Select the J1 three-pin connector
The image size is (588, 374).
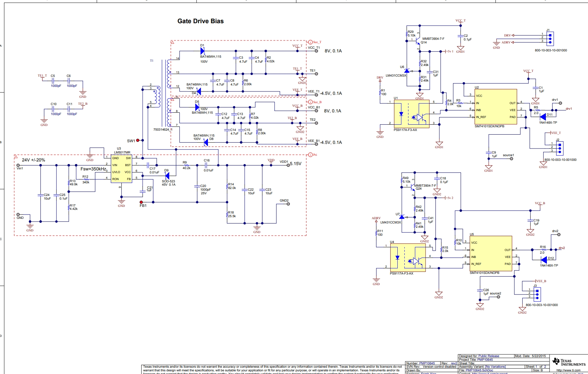550,38
